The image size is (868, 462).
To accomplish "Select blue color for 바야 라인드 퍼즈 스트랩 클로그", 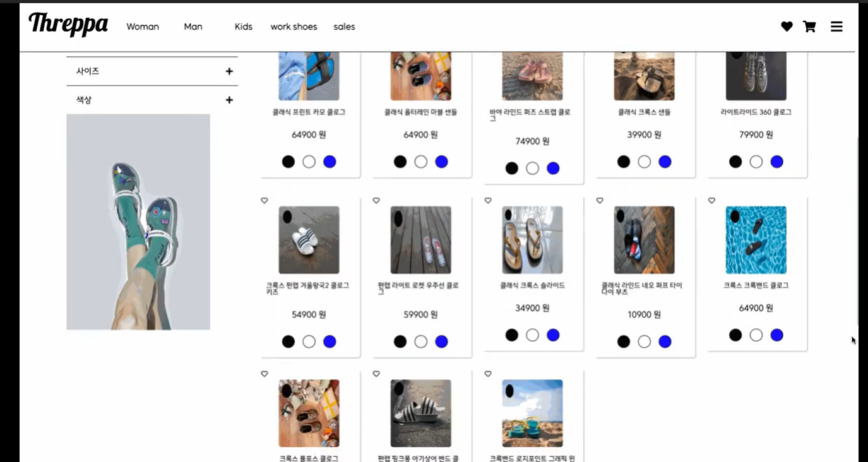I will pyautogui.click(x=553, y=169).
